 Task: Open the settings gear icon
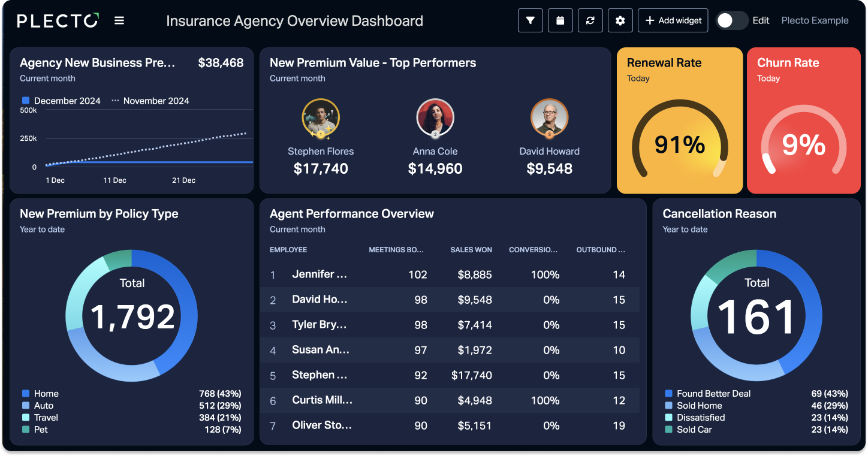[620, 20]
